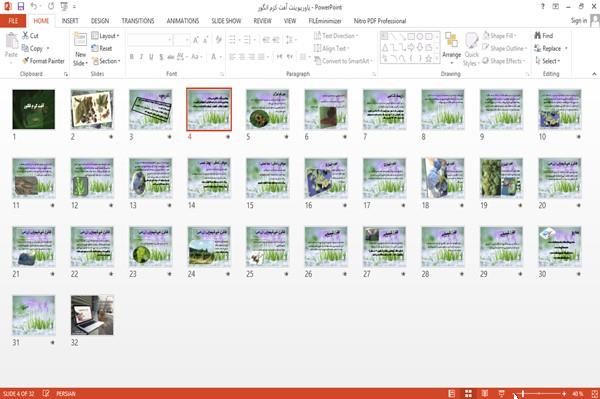Switch to the TRANSITIONS tab
The width and height of the screenshot is (600, 399).
(138, 21)
